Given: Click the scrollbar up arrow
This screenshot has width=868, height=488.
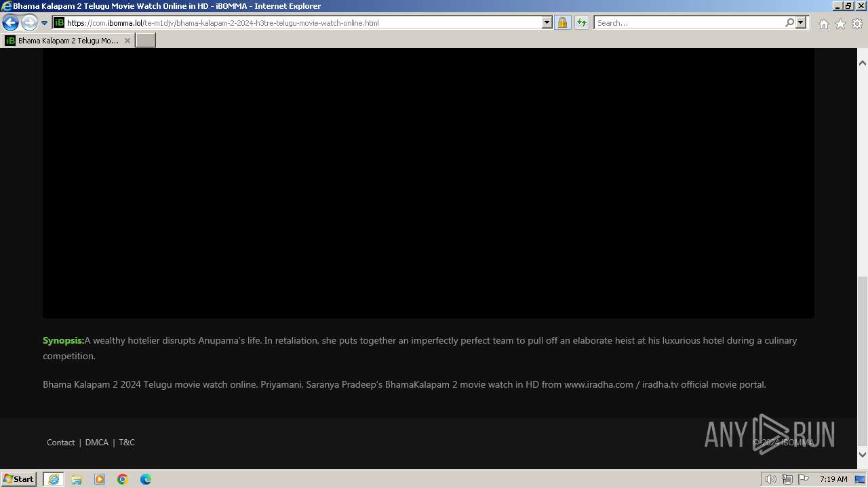Looking at the screenshot, I should click(863, 63).
